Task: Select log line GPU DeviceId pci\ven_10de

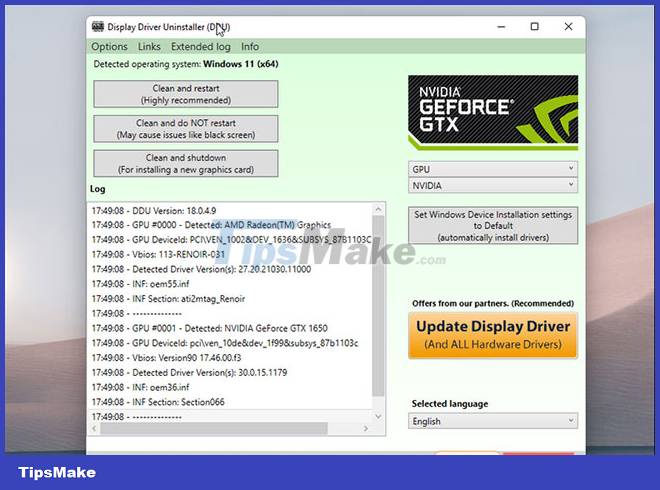Action: (225, 343)
